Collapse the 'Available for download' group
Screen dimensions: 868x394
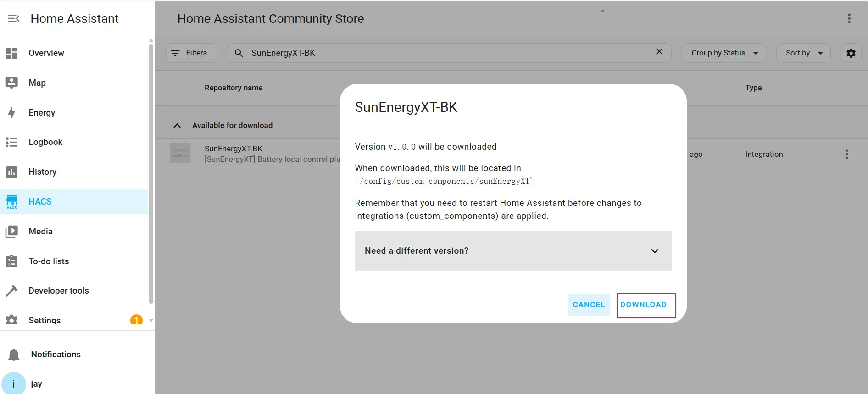coord(177,126)
